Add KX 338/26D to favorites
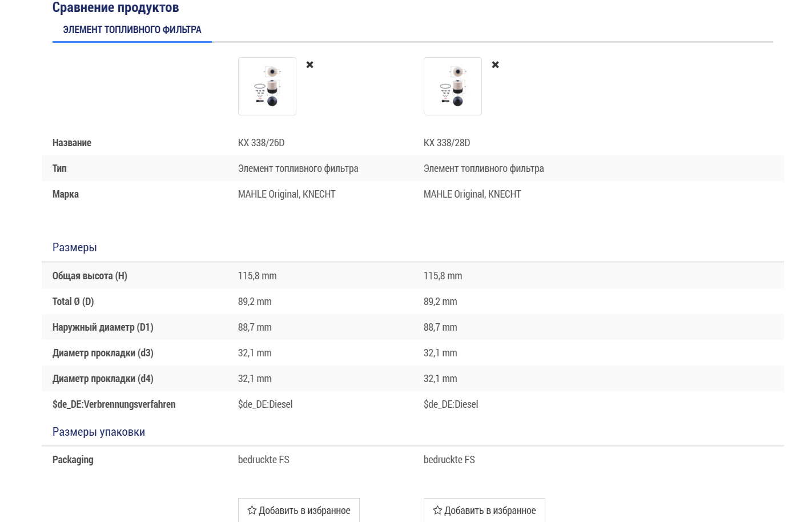This screenshot has width=812, height=522. click(x=299, y=510)
